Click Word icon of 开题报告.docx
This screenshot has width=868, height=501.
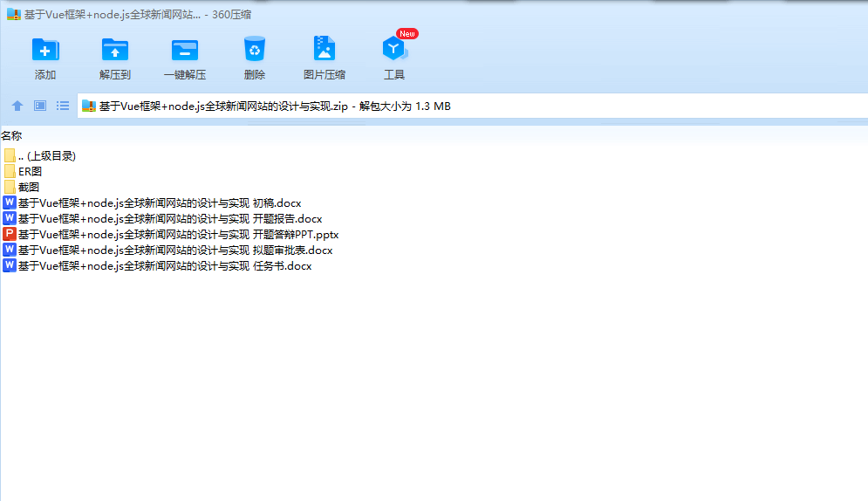tap(10, 218)
